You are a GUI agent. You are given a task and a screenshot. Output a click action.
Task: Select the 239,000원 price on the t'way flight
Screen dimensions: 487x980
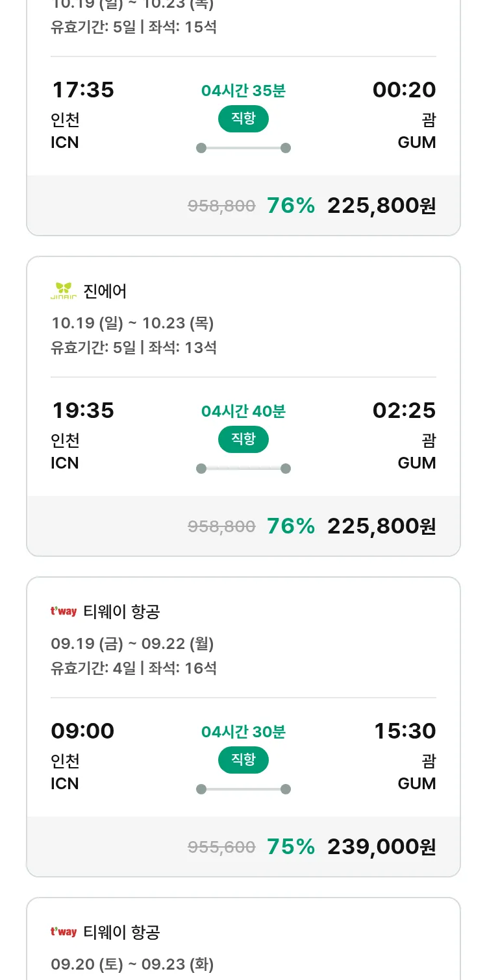point(381,847)
